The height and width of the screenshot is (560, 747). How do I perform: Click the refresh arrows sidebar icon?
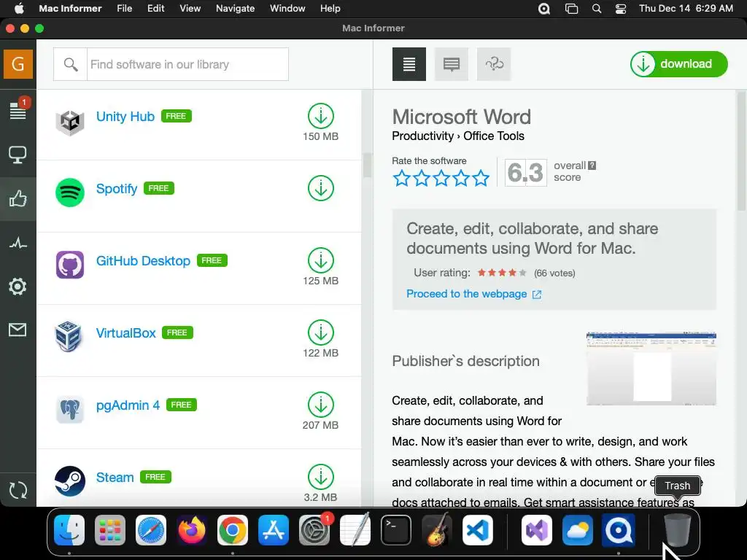pyautogui.click(x=18, y=490)
